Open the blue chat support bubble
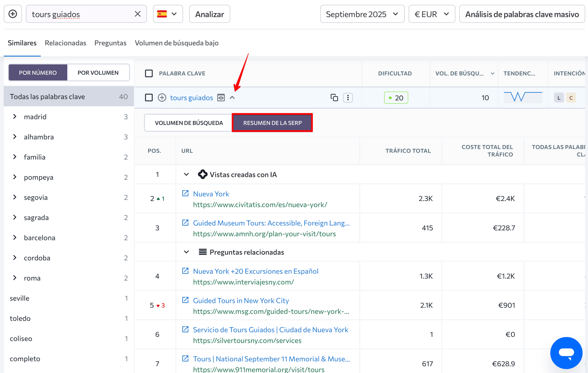Image resolution: width=588 pixels, height=373 pixels. pos(566,353)
